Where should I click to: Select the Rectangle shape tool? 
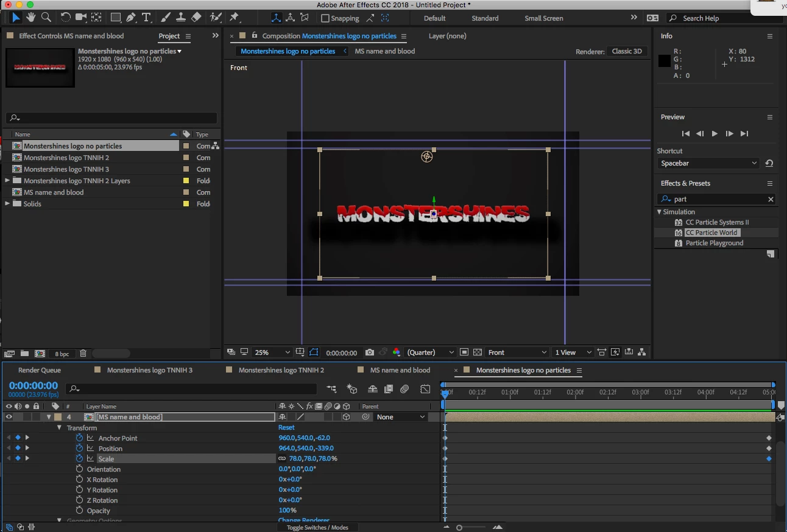tap(115, 18)
